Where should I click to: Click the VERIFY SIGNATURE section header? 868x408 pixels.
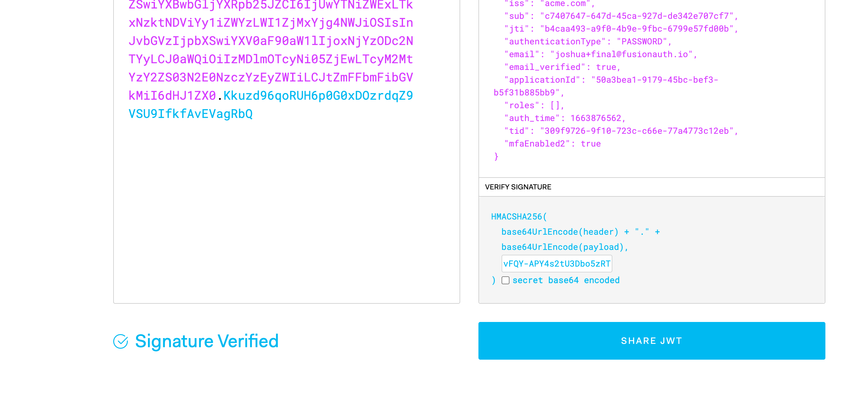tap(518, 187)
